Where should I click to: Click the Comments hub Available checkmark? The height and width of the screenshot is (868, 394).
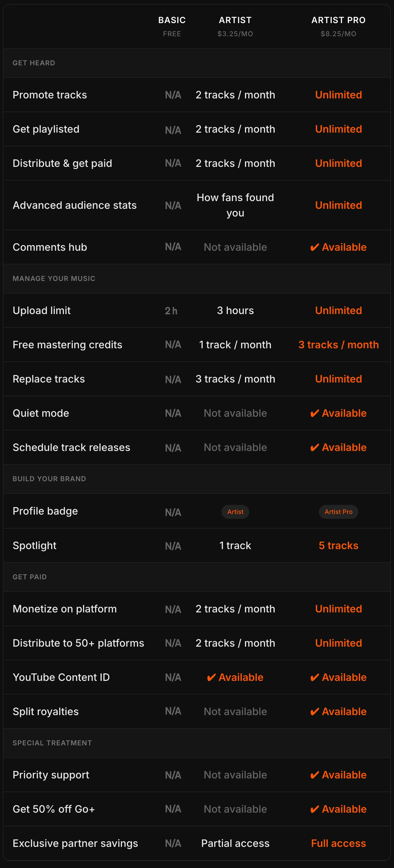(338, 247)
